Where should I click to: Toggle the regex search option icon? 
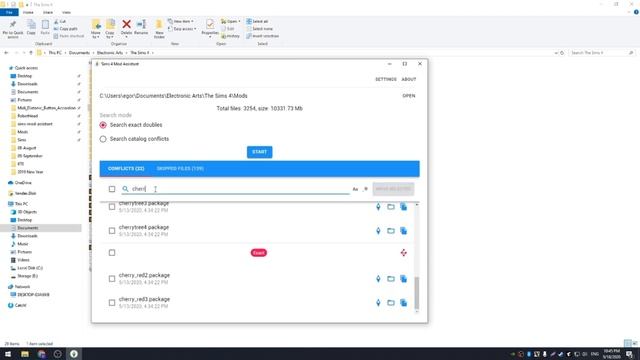(365, 189)
